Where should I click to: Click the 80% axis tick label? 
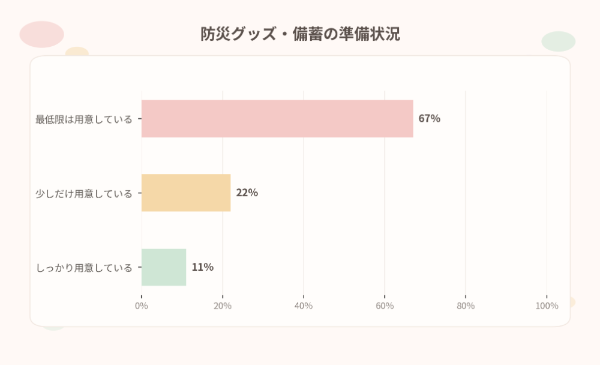tap(466, 306)
